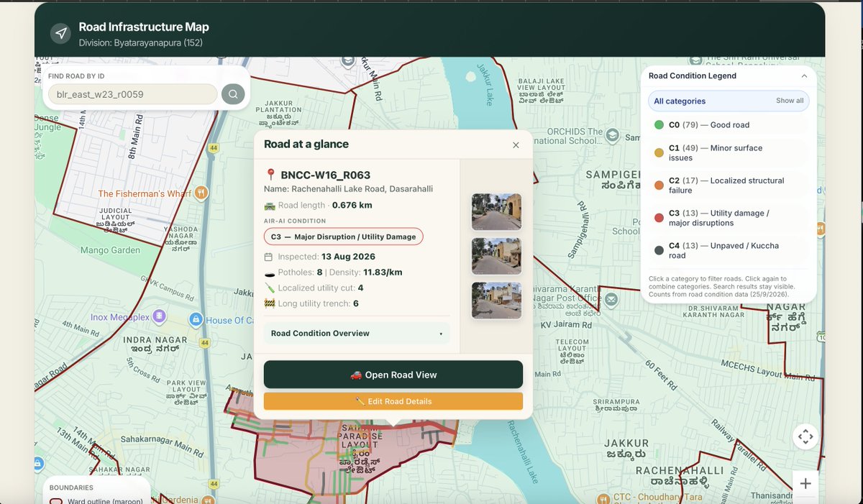Click the red C3 color dot
Screen dimensions: 863x504
click(x=659, y=218)
